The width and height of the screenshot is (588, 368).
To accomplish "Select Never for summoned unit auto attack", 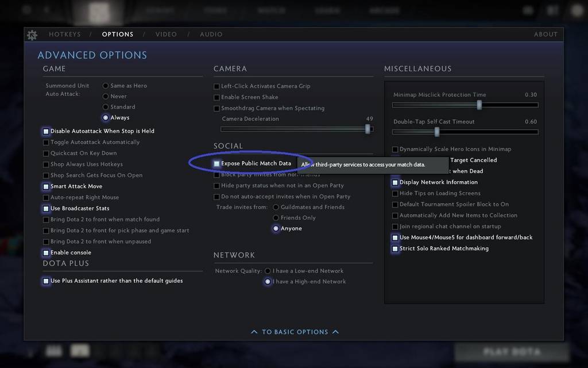I will click(x=106, y=97).
